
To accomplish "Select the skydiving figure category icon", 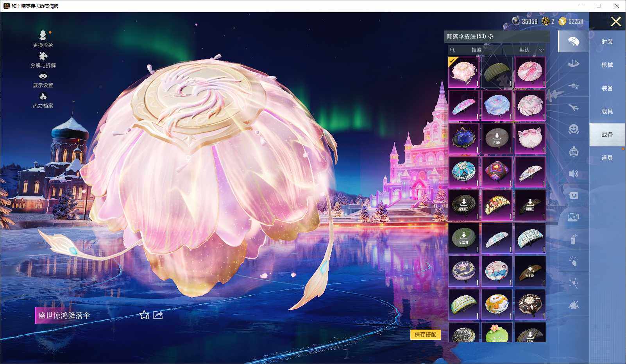I will point(573,63).
